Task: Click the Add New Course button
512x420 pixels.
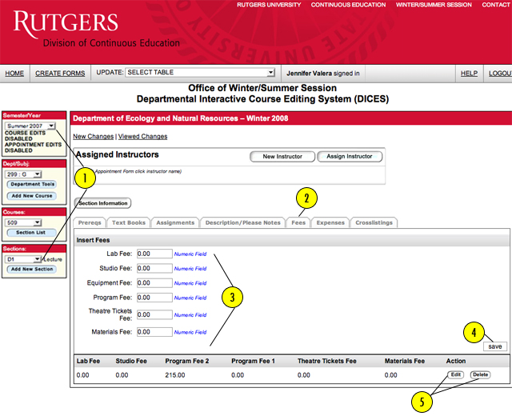Action: point(32,196)
